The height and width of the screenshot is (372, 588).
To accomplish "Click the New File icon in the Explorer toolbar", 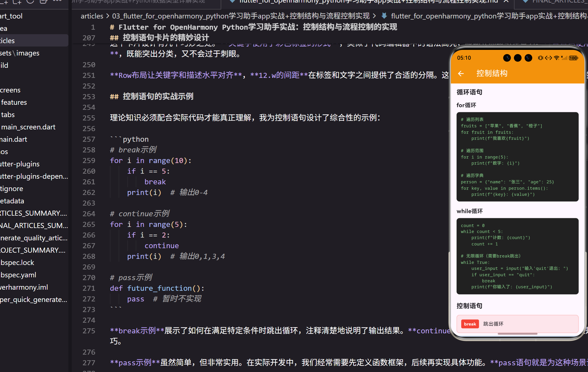I will [4, 2].
